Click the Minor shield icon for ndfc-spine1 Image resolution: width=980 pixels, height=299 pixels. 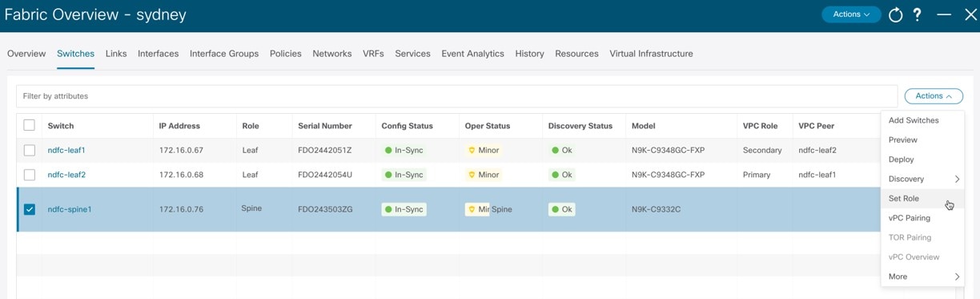pos(472,209)
